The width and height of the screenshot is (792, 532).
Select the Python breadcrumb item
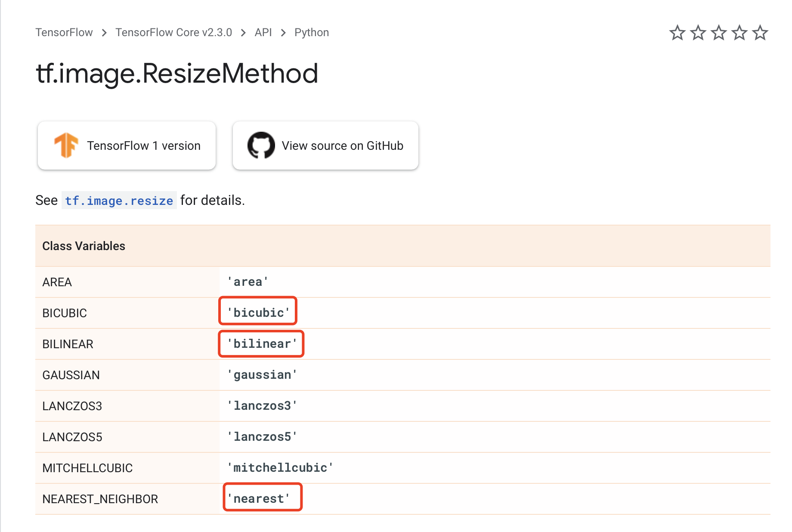coord(311,32)
